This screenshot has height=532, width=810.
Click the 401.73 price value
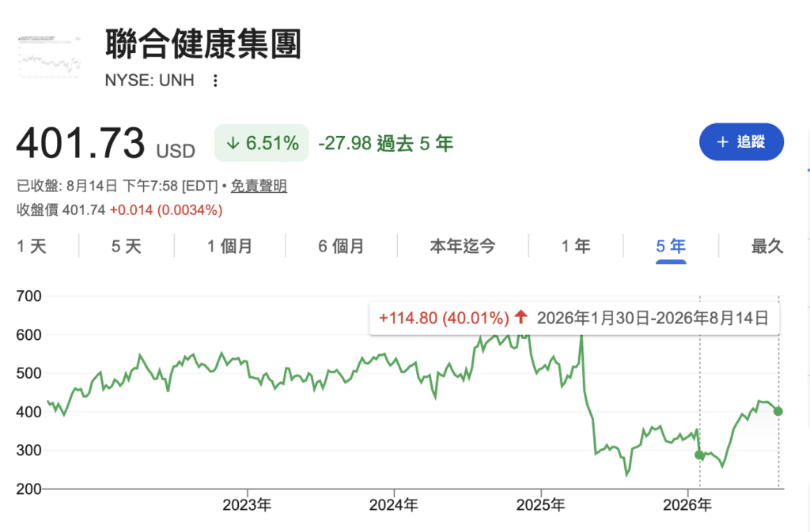pos(81,143)
